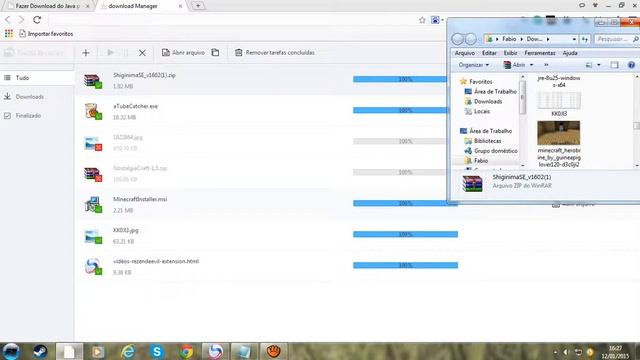Toggle the Explorer preview pane icon
640x360 pixels.
point(614,65)
